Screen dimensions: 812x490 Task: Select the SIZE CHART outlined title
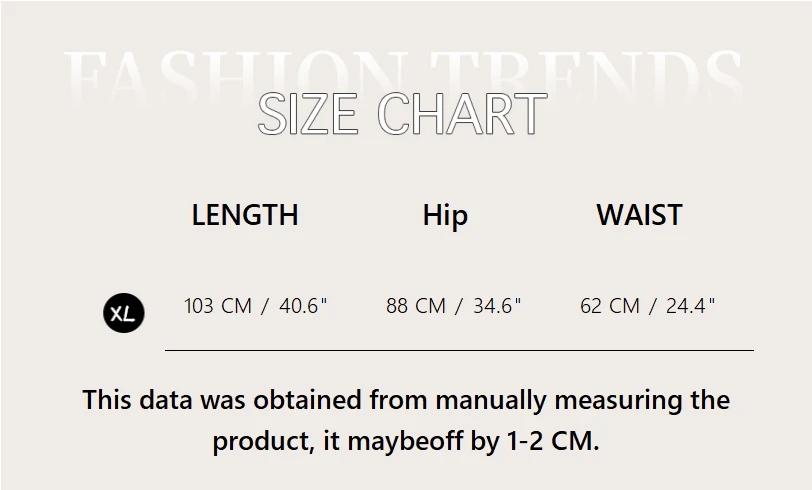click(x=402, y=115)
